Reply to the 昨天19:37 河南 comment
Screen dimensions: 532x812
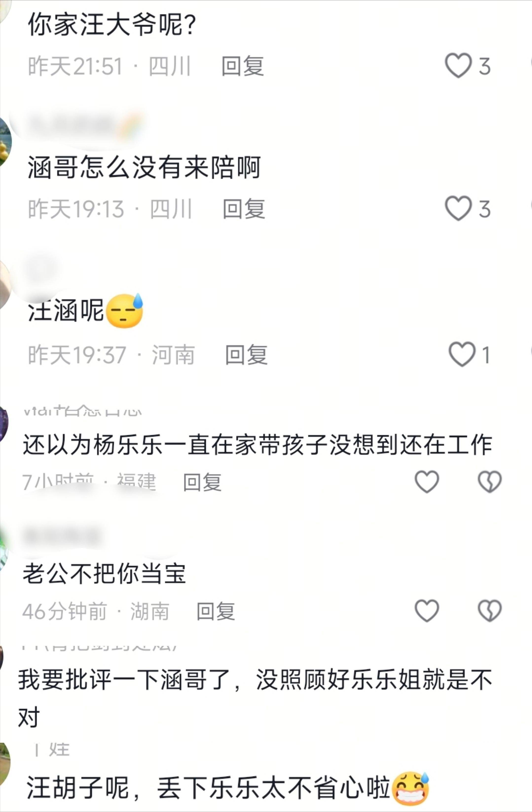point(246,354)
